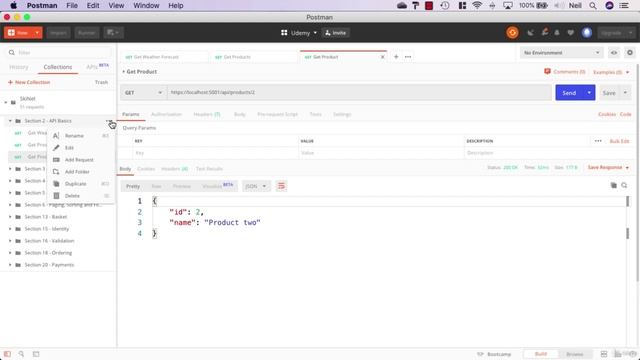640x360 pixels.
Task: Open the Pre-request Script tab
Action: (x=277, y=114)
